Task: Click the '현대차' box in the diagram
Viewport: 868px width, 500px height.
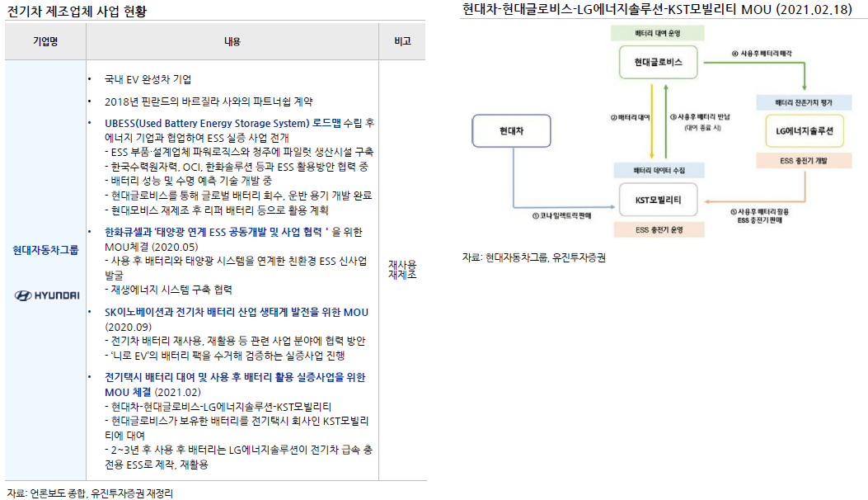Action: pos(511,131)
